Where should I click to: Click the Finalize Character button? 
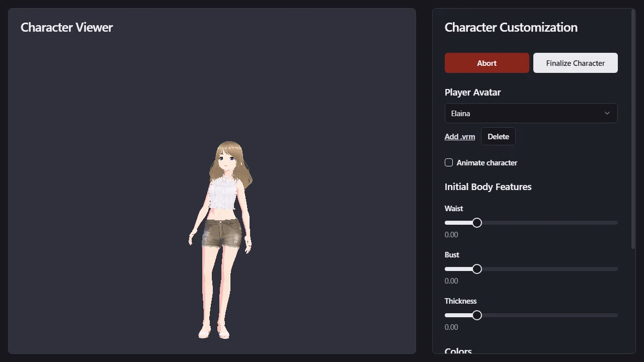pos(576,63)
